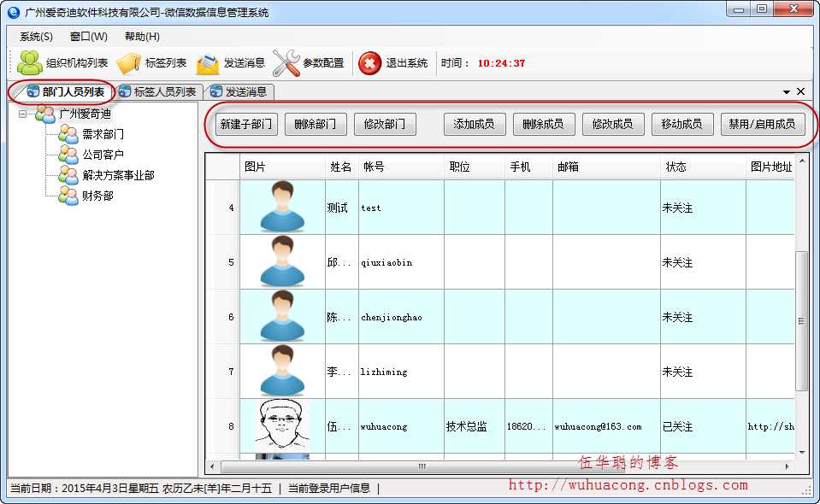820x504 pixels.
Task: Switch to 标签人员列表 tab
Action: click(x=159, y=92)
